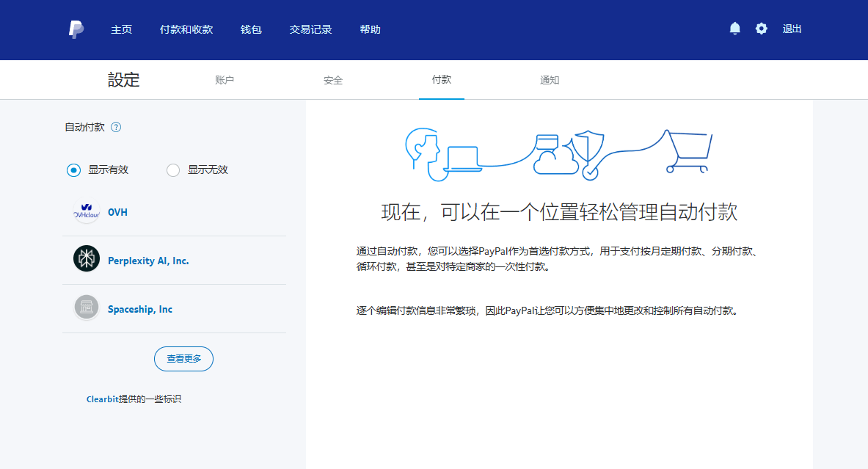Open the 付款和收款 menu item
Viewport: 868px width, 469px height.
pos(186,29)
